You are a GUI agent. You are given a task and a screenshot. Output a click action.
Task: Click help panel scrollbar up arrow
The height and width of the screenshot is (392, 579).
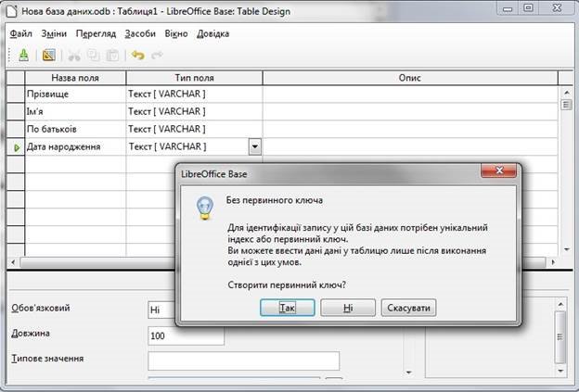[560, 304]
